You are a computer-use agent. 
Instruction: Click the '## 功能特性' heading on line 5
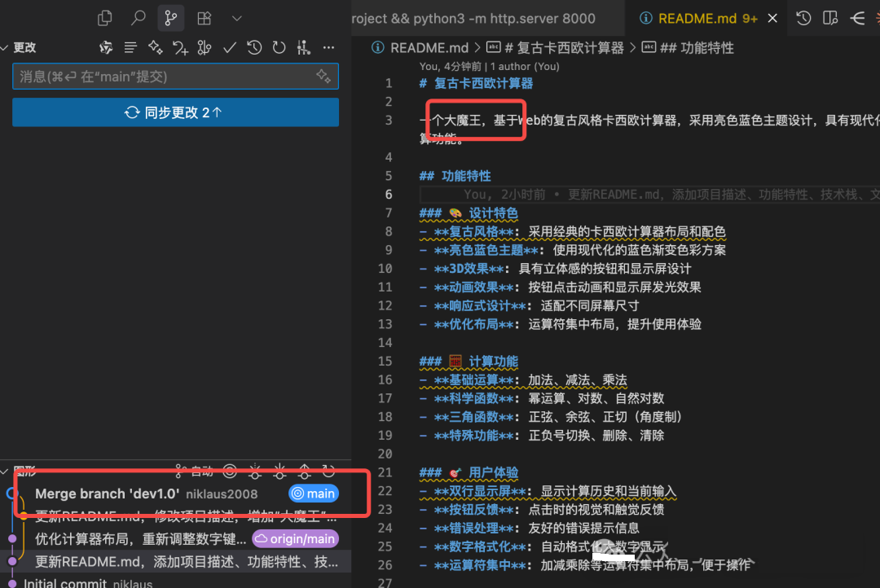tap(455, 176)
